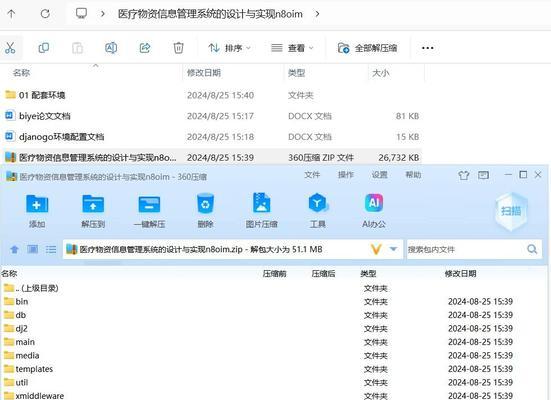Click the 扫描 scan badge
The image size is (551, 400).
point(511,211)
